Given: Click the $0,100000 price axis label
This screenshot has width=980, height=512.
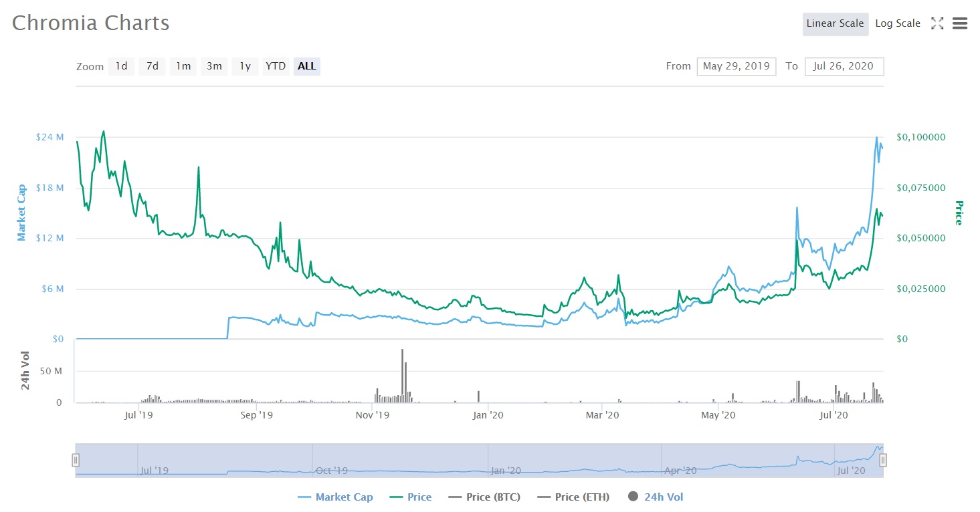Looking at the screenshot, I should [920, 137].
